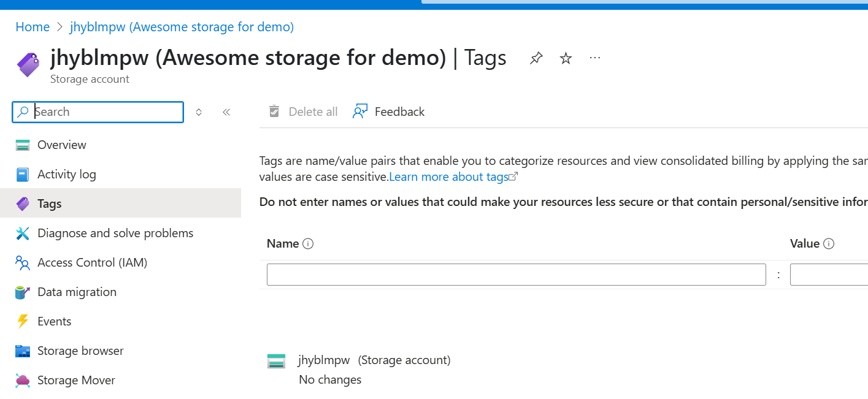868x399 pixels.
Task: Open Learn more about tags link
Action: (453, 177)
